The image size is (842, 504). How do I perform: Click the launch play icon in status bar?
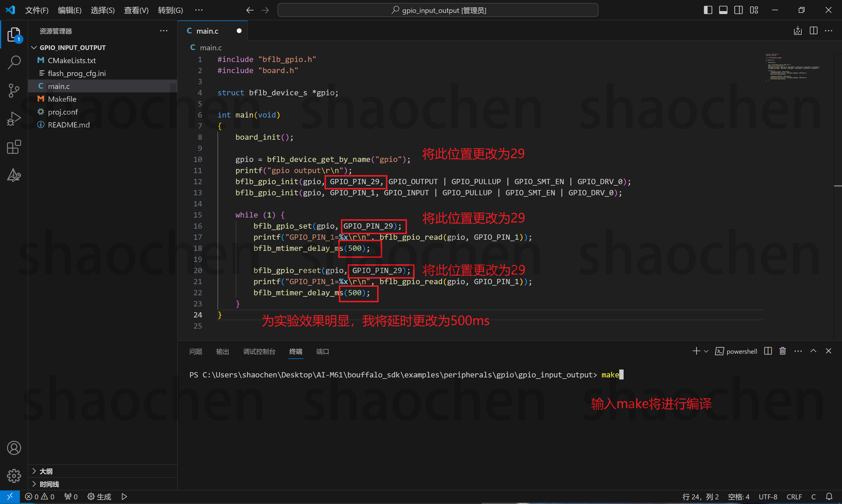point(124,497)
